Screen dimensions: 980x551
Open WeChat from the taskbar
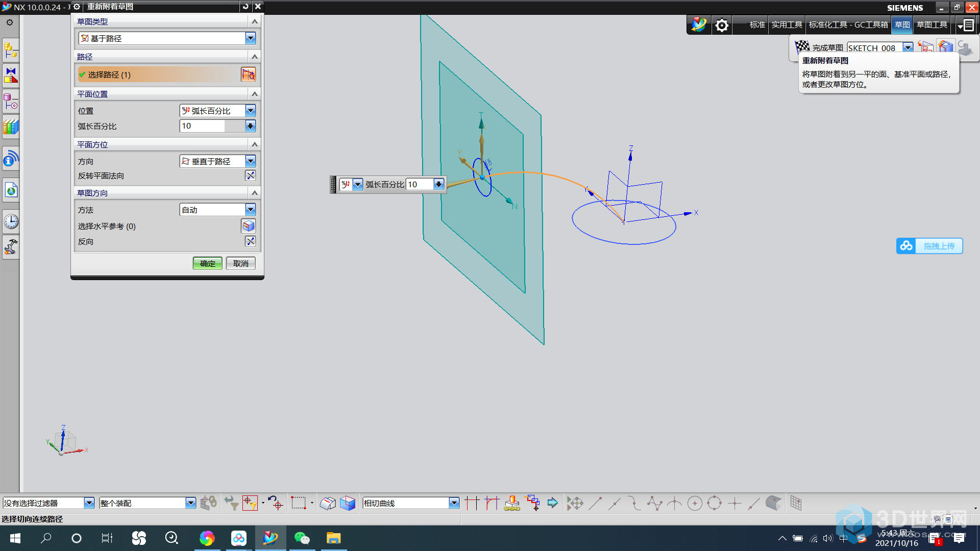pyautogui.click(x=302, y=538)
